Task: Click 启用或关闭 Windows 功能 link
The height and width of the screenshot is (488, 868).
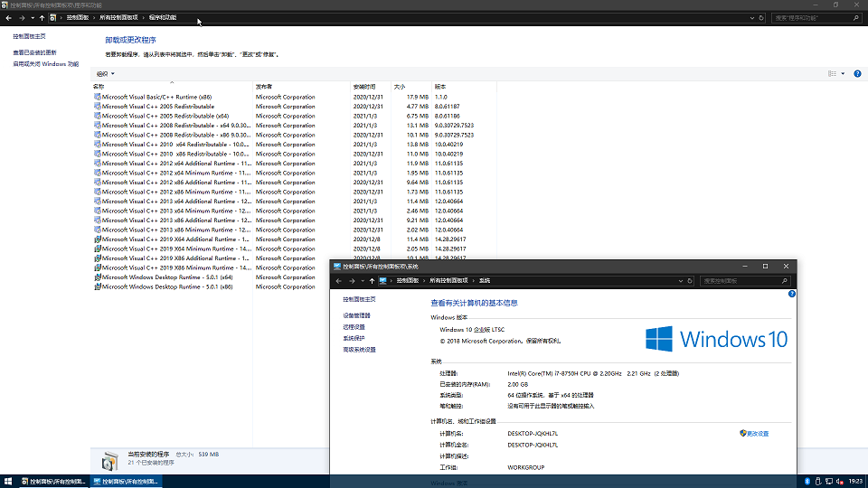Action: click(45, 64)
